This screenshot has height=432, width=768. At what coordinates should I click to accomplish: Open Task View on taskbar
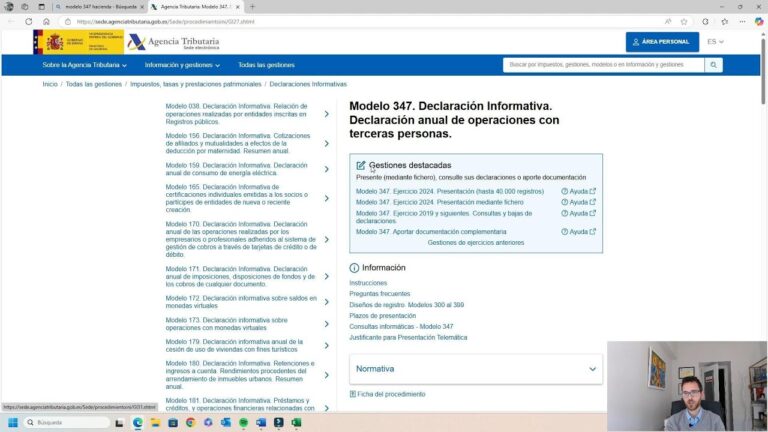[119, 422]
